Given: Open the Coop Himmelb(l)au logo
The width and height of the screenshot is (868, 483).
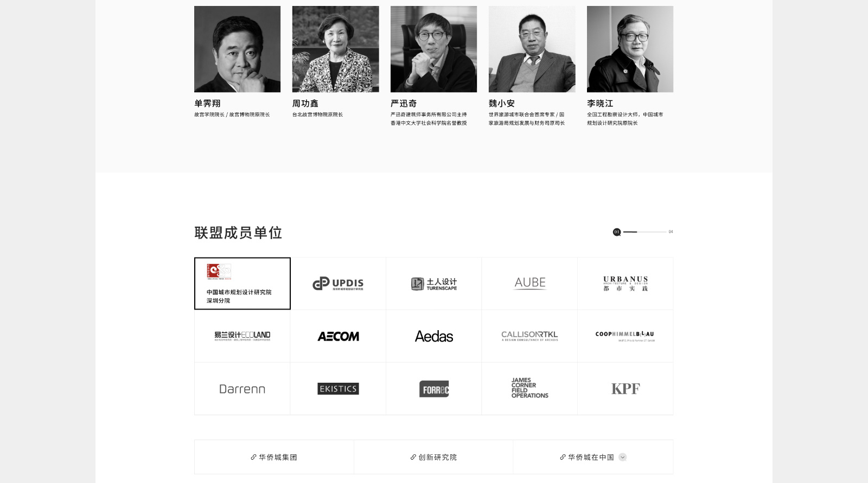Looking at the screenshot, I should 626,336.
